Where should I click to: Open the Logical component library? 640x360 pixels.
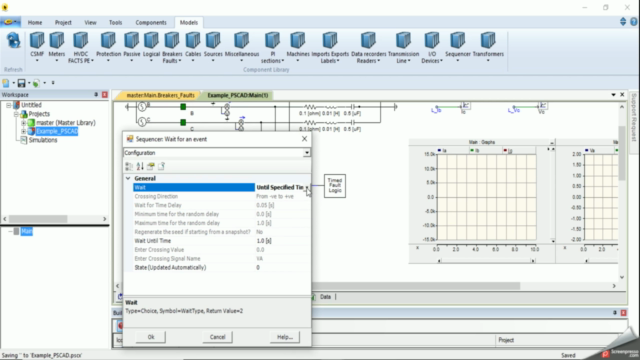coord(151,47)
